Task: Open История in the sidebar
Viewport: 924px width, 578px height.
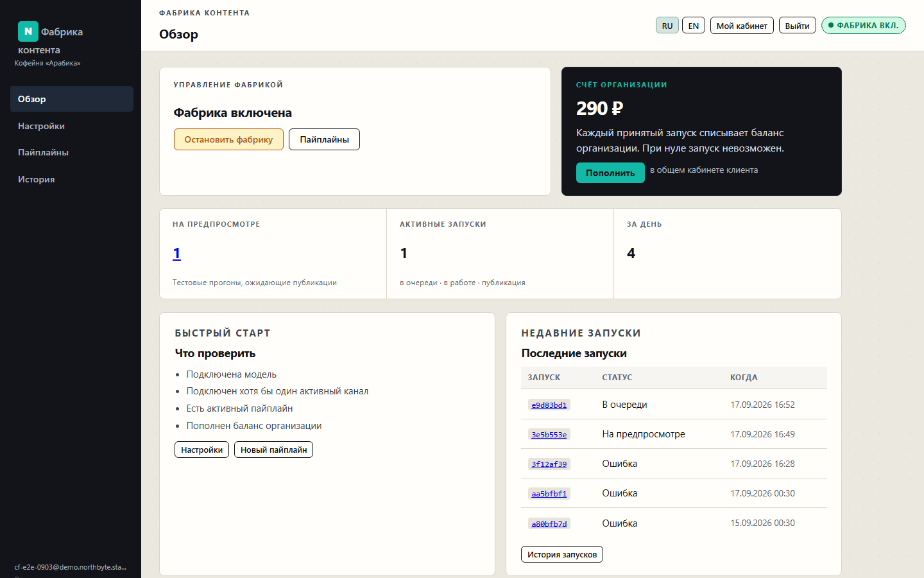Action: (72, 179)
